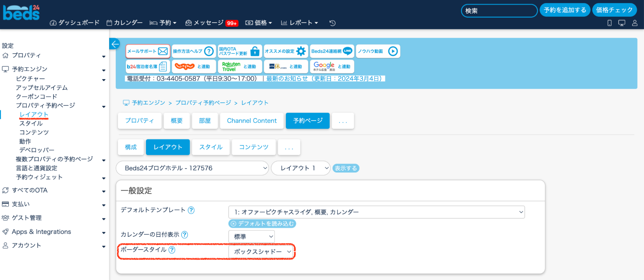644x280 pixels.
Task: Click help icon beside ボーダースタイル
Action: pyautogui.click(x=172, y=250)
